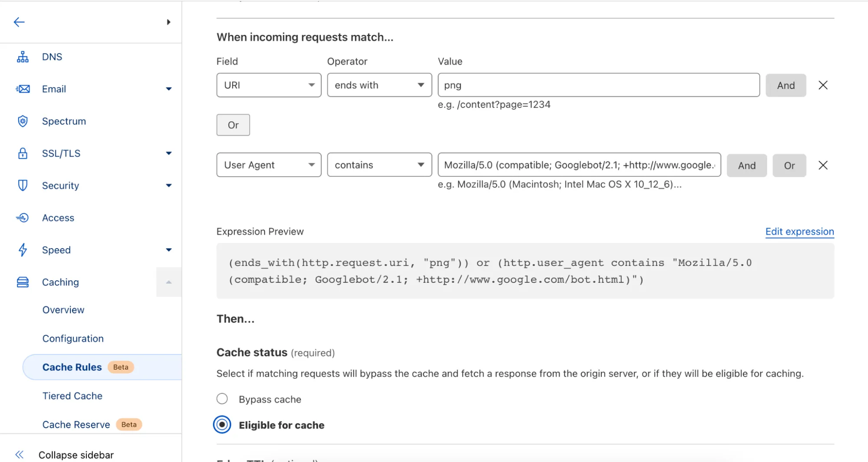
Task: Open the User Agent field dropdown
Action: (x=269, y=165)
